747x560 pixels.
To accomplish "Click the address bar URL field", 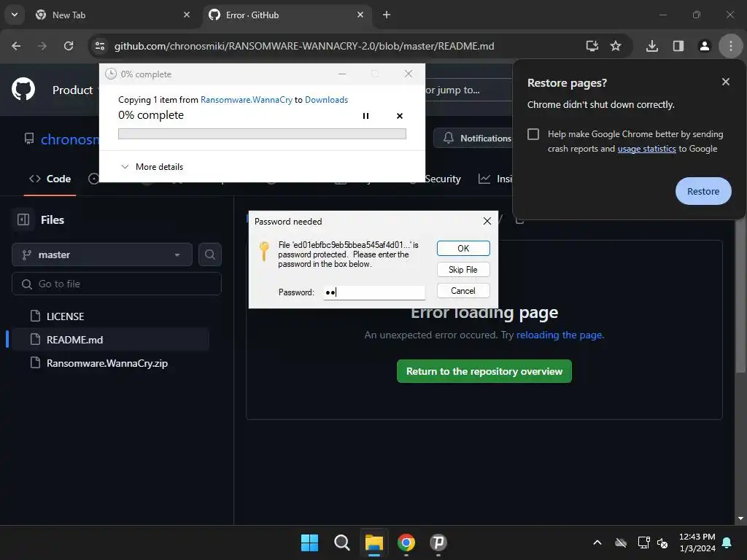I will pyautogui.click(x=304, y=46).
